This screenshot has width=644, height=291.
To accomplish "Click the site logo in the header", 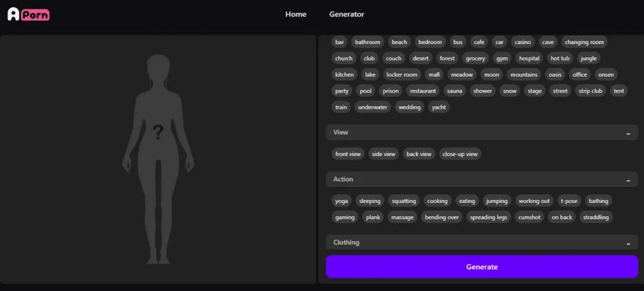I will tap(28, 14).
